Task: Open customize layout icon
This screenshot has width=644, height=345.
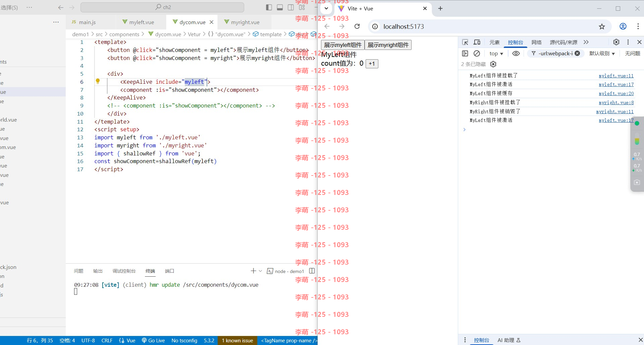Action: click(302, 7)
